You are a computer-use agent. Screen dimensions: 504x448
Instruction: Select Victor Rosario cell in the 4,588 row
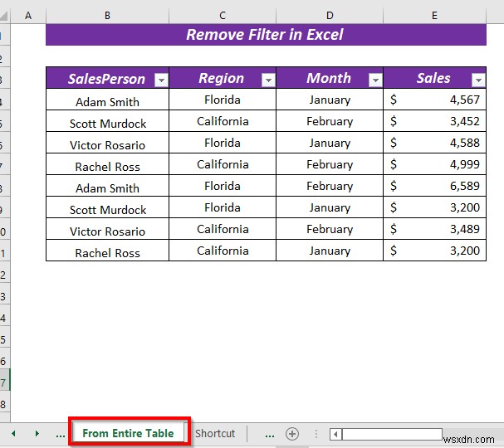click(107, 143)
